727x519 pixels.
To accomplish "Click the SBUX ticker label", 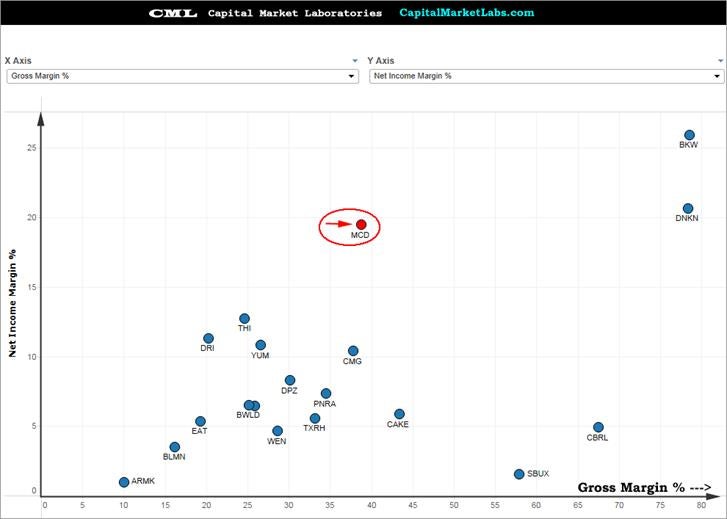I will point(538,474).
